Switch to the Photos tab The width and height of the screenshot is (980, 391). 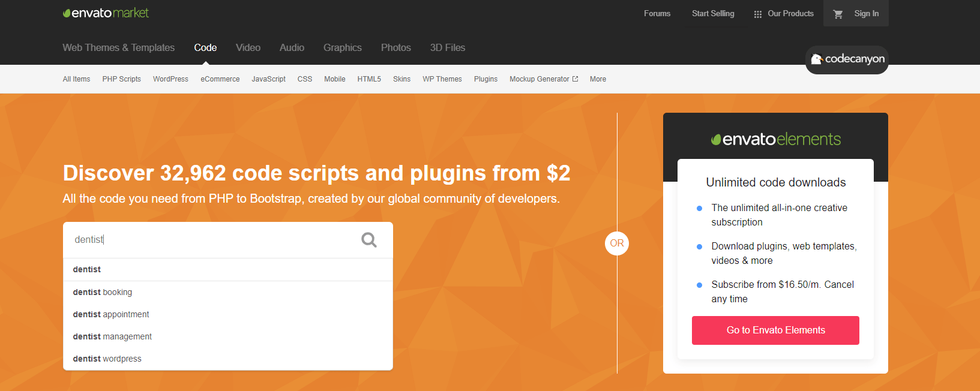[396, 47]
